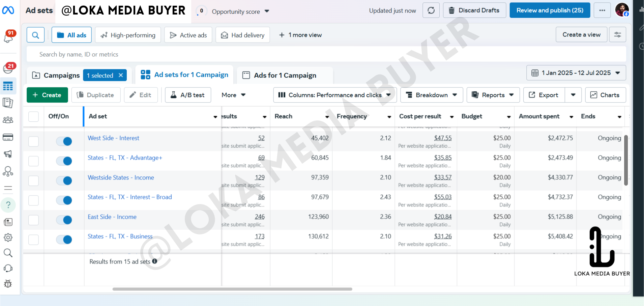
Task: Check the box for Westside States - Income
Action: click(x=33, y=181)
